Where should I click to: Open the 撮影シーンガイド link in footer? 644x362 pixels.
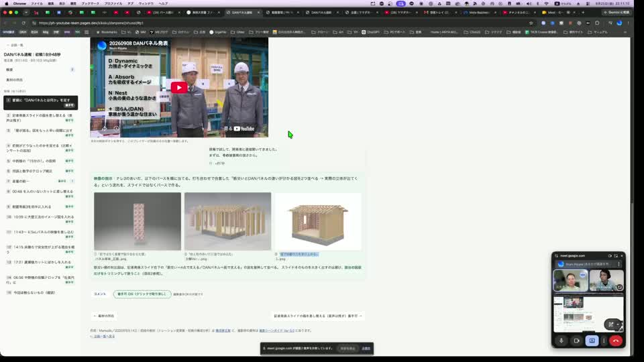coord(277,330)
